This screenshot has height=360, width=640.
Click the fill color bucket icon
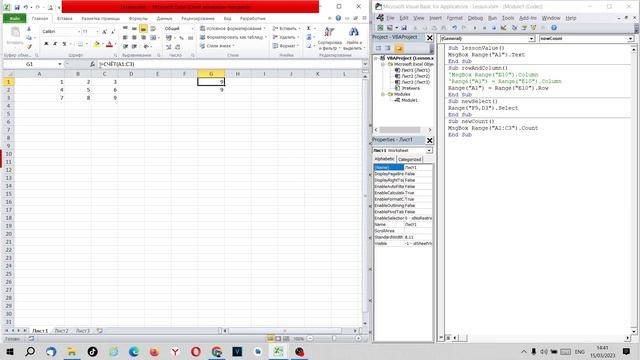point(96,44)
